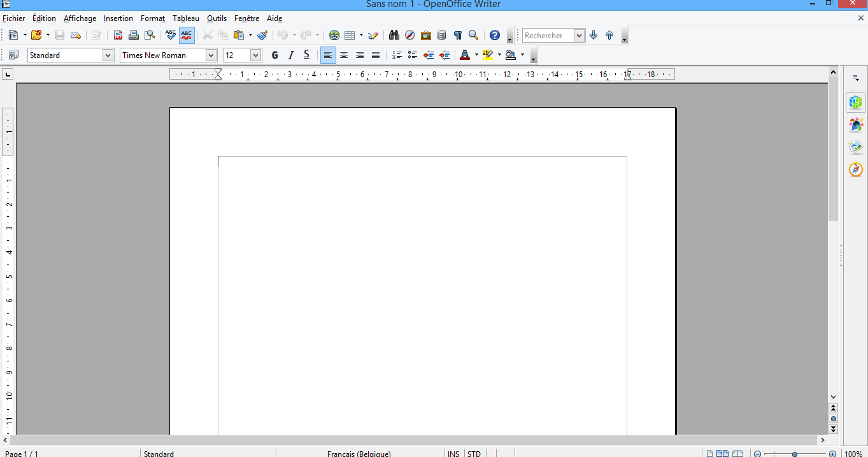Screen dimensions: 868x457
Task: Export directly as PDF icon
Action: pyautogui.click(x=118, y=35)
